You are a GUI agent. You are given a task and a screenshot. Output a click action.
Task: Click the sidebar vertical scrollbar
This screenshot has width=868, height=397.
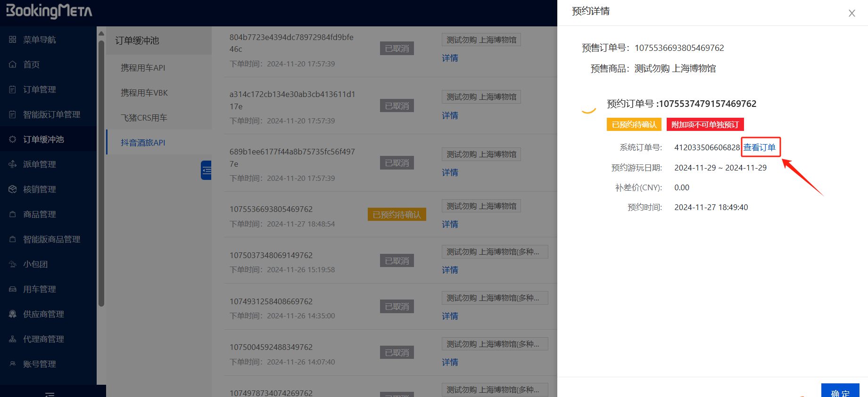(x=101, y=174)
